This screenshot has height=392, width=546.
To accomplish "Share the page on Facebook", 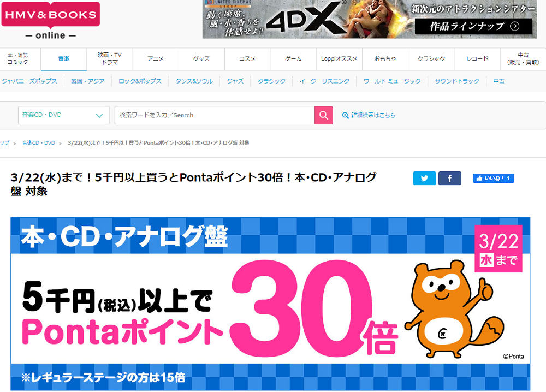I will click(449, 178).
